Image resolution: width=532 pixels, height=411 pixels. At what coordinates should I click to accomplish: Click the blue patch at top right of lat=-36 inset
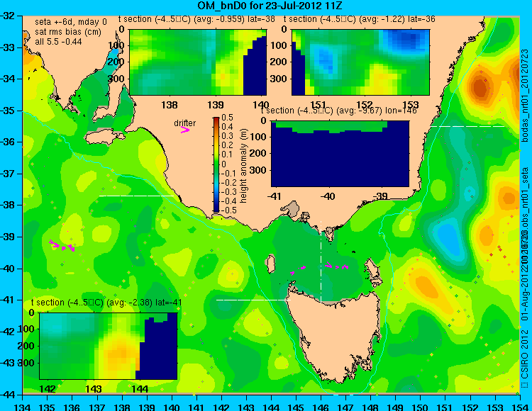pyautogui.click(x=407, y=40)
